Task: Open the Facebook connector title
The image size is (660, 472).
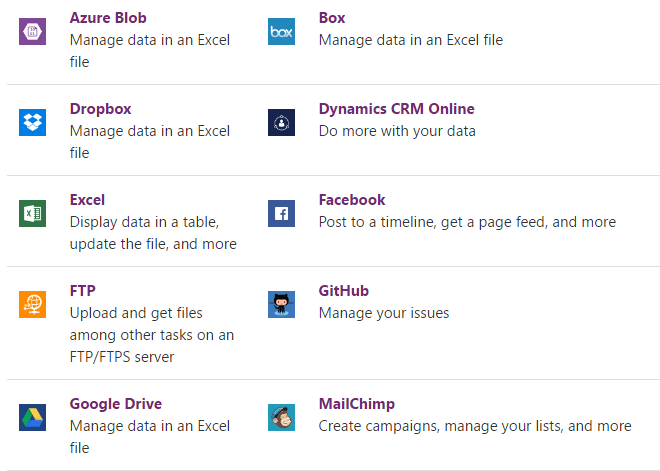Action: (352, 200)
